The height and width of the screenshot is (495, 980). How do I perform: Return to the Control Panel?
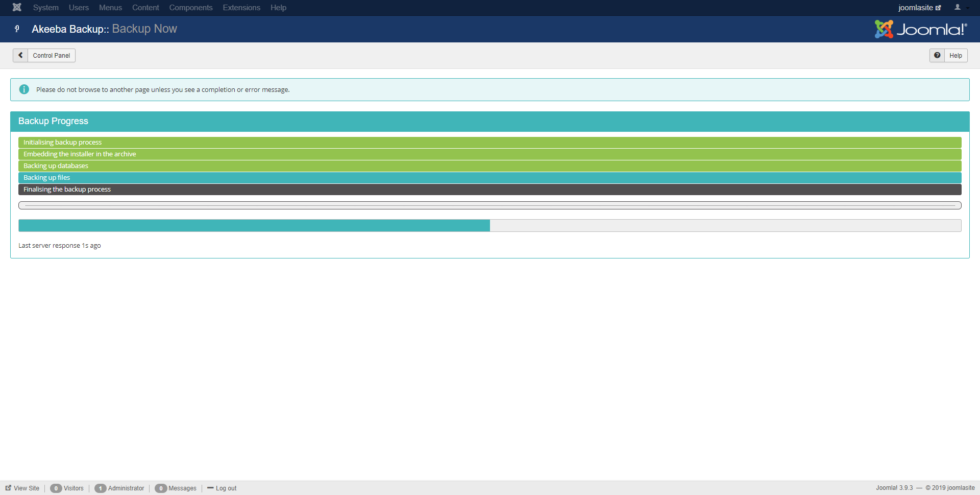(51, 55)
